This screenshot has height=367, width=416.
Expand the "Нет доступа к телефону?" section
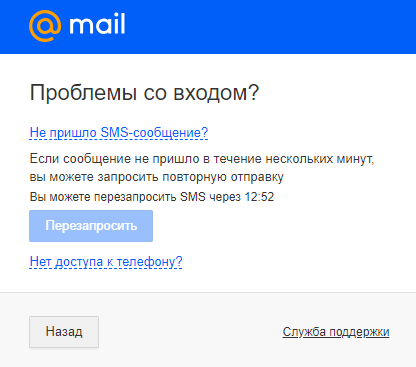coord(106,262)
